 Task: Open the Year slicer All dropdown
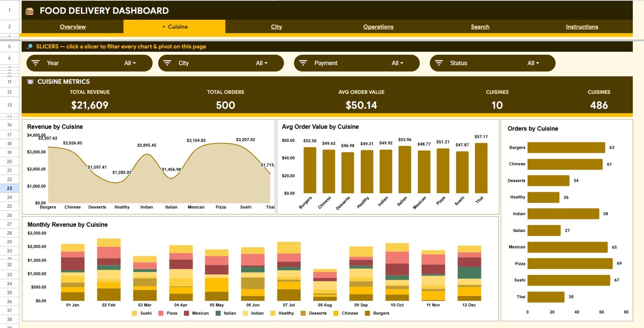(x=130, y=63)
